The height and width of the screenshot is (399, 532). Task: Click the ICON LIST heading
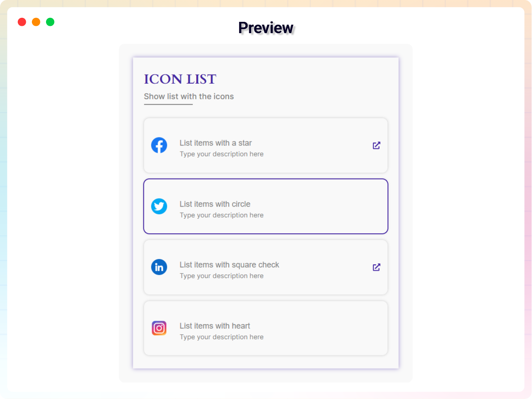coord(180,79)
